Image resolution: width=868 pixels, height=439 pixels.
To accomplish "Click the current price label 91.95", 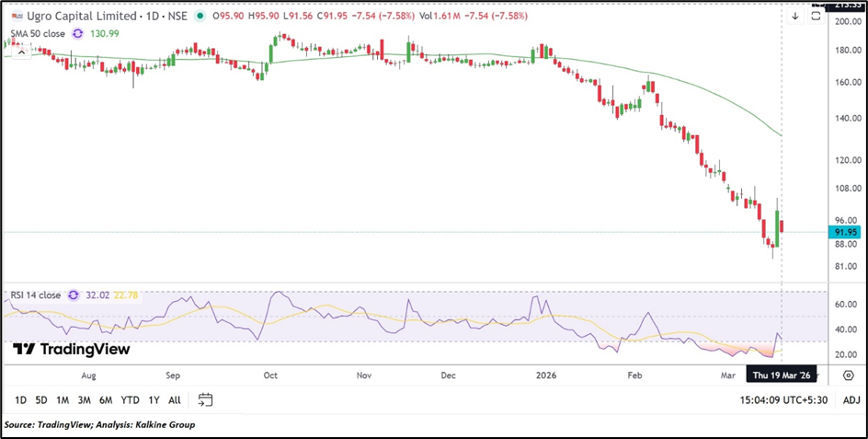I will [x=847, y=233].
